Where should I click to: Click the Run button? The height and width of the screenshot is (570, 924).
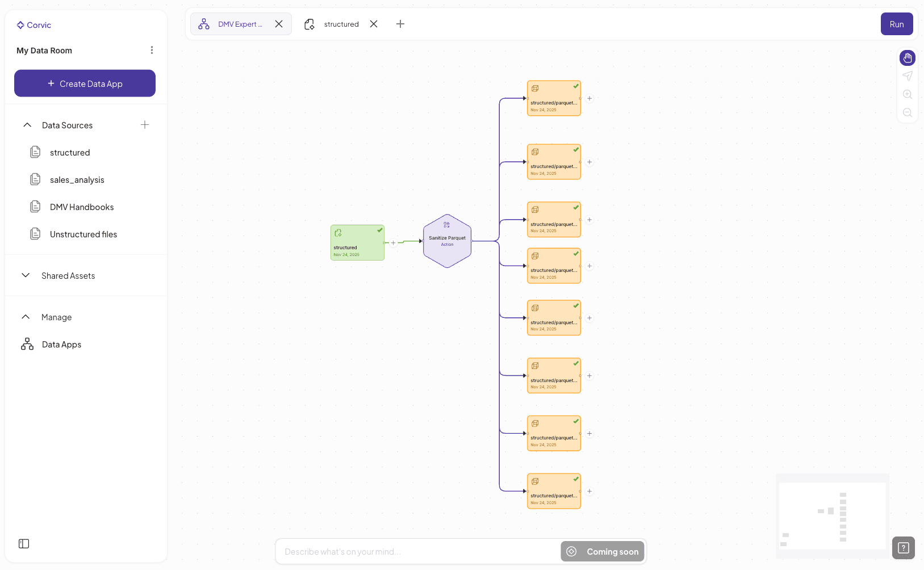[896, 24]
